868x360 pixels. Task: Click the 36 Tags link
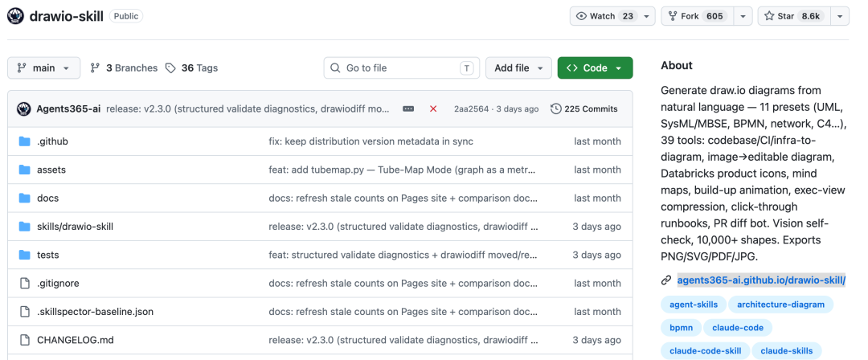point(192,68)
